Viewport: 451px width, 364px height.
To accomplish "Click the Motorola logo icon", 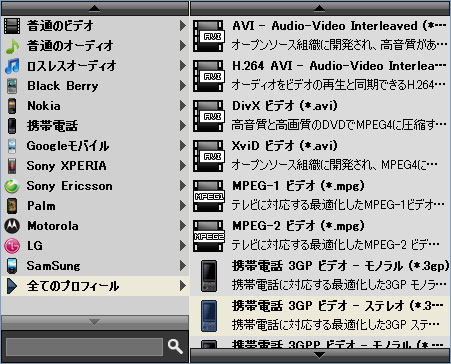I will [12, 226].
